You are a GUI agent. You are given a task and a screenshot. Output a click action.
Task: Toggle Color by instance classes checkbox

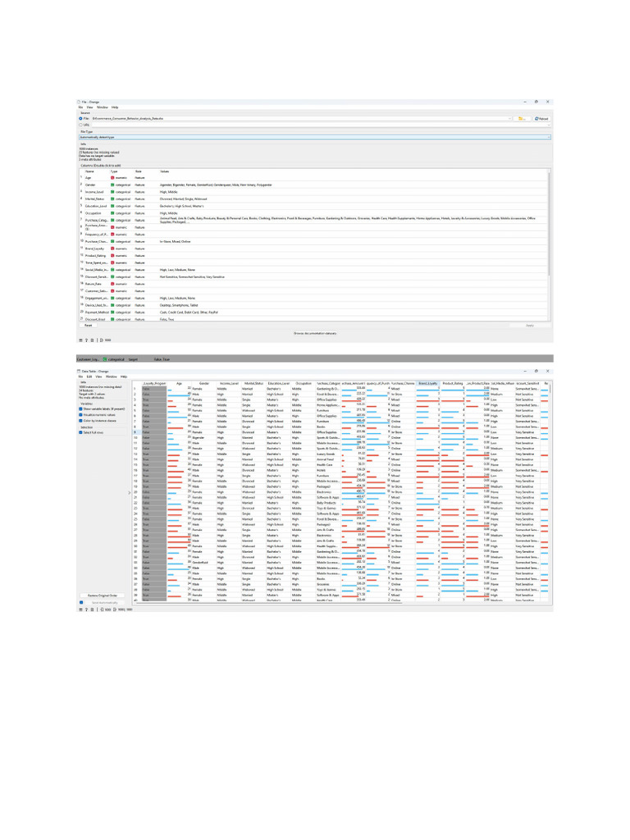click(x=80, y=421)
